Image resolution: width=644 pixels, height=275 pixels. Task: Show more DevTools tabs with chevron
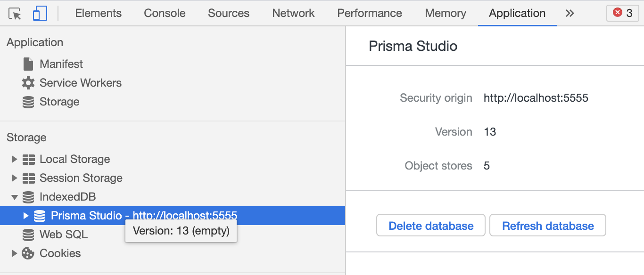[570, 13]
